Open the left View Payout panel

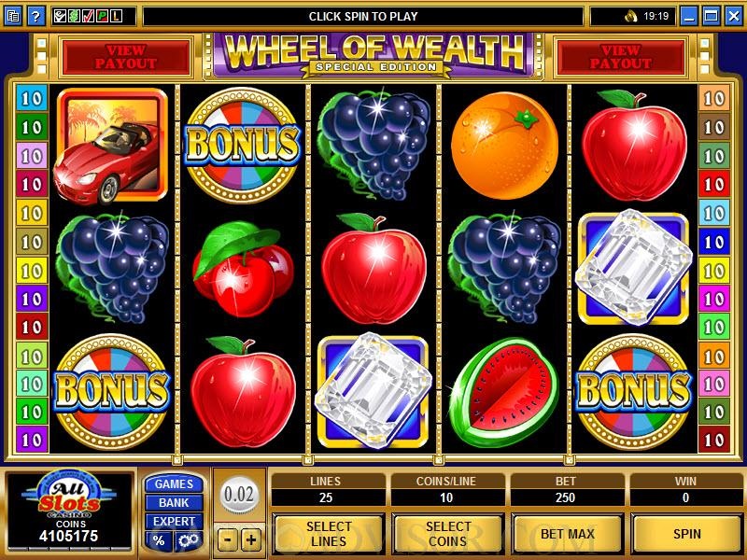126,57
